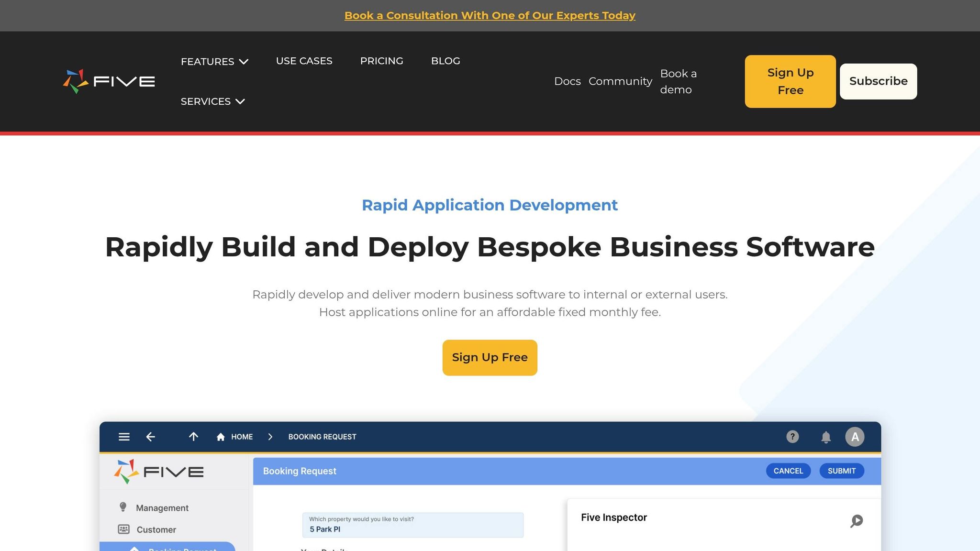The width and height of the screenshot is (980, 551).
Task: Click the Five Inspector play icon
Action: [x=857, y=520]
